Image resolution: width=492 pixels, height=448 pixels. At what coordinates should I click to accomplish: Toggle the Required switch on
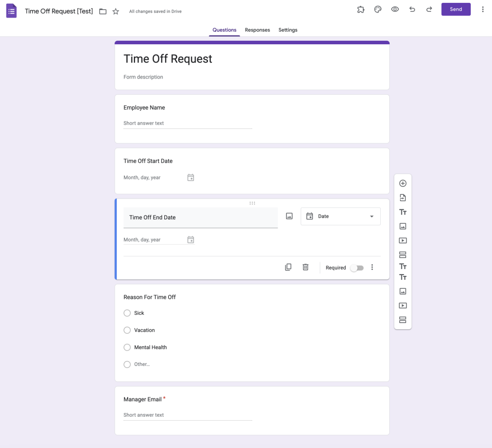pos(357,268)
